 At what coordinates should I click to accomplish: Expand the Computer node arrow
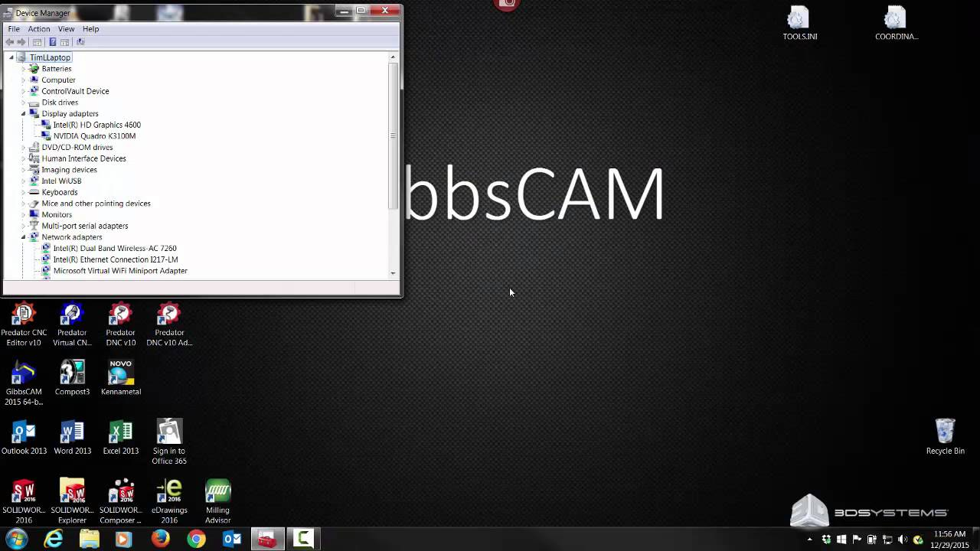coord(24,80)
